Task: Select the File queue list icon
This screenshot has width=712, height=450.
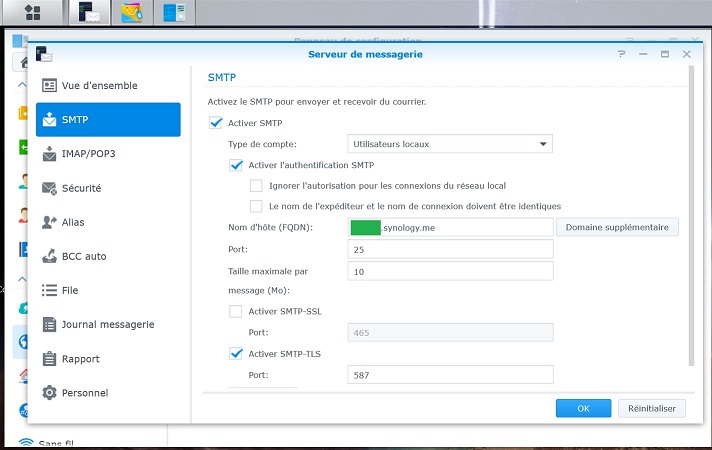Action: (x=49, y=290)
